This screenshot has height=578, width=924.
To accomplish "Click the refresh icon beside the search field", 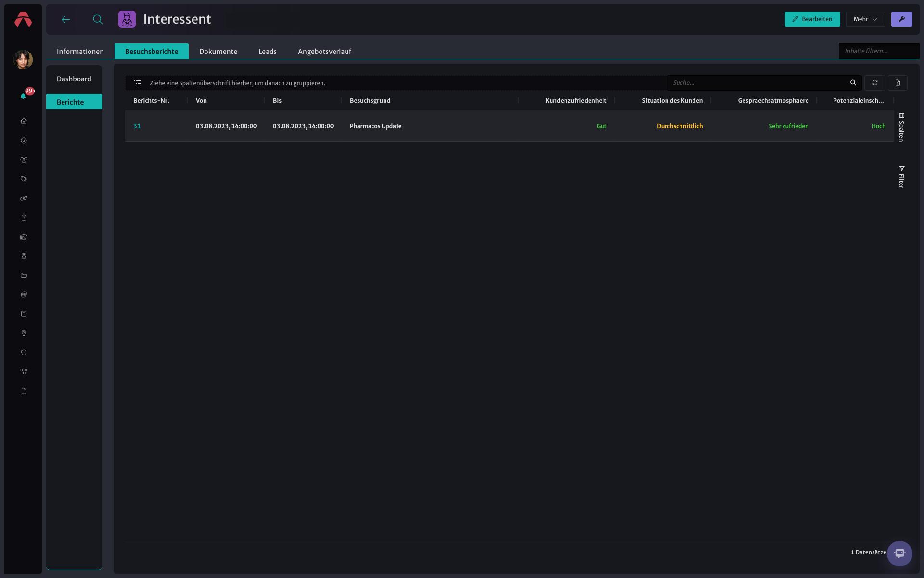I will coord(874,83).
